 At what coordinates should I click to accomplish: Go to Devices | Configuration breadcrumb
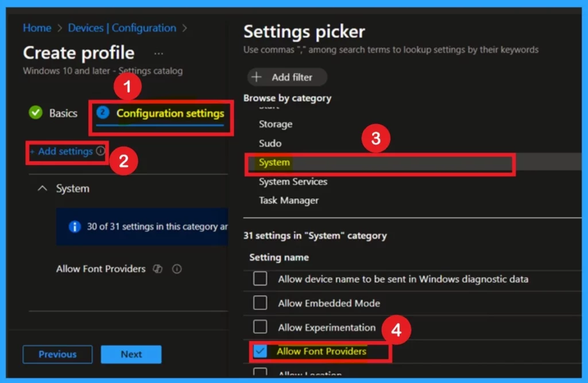tap(122, 28)
